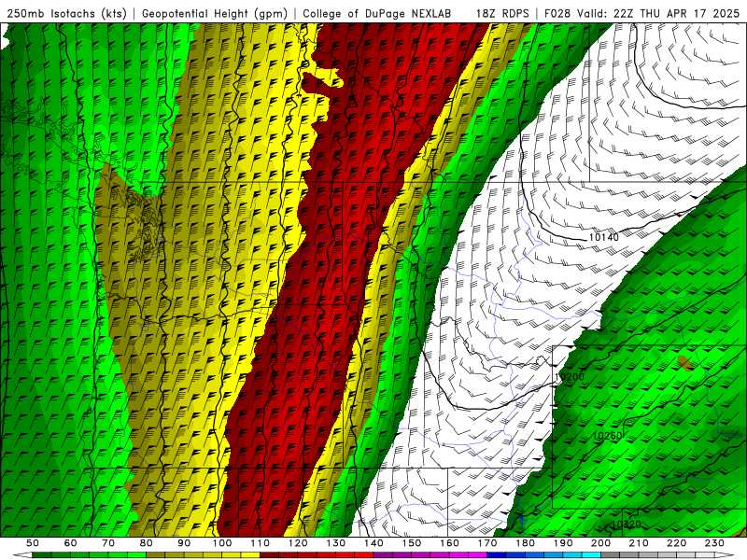Click the '250mb Isotachs (kts)' title text
Screen dimensions: 747x560
[67, 14]
